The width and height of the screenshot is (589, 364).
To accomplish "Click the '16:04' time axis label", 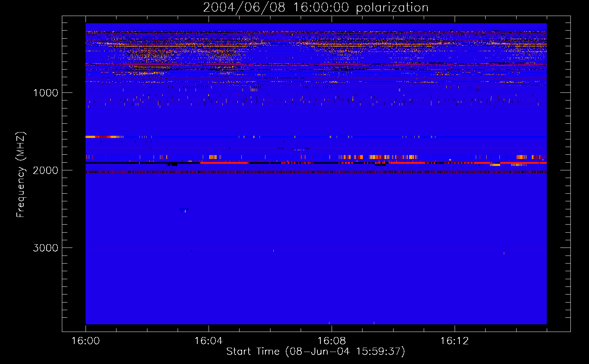I will [208, 341].
